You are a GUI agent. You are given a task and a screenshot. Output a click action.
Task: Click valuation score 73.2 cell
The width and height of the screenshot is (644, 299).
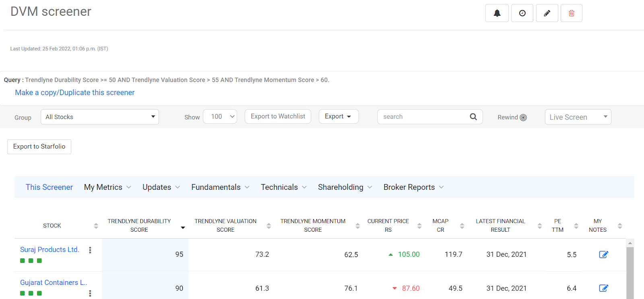click(262, 254)
